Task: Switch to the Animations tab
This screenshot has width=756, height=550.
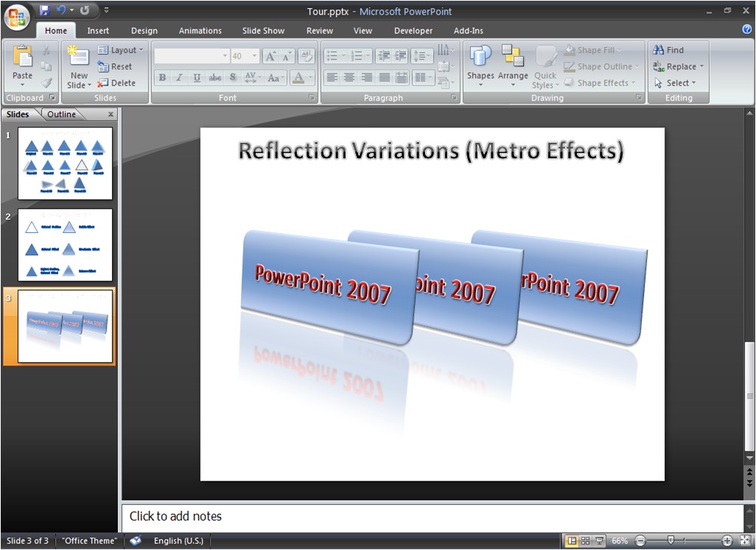Action: [200, 30]
